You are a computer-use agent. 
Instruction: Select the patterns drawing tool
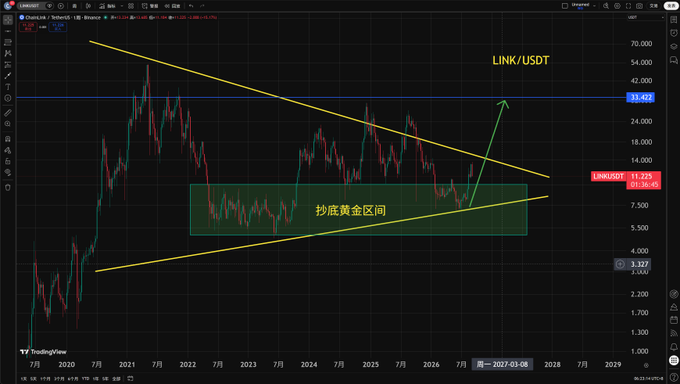tap(8, 53)
